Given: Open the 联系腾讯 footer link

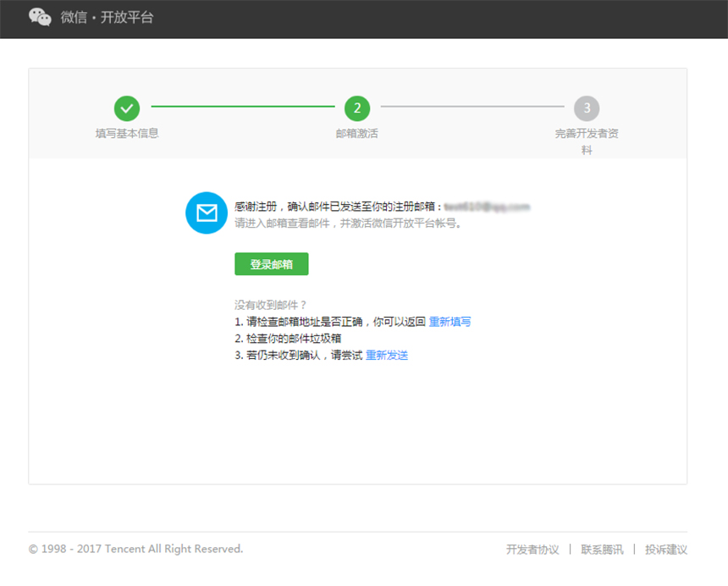Looking at the screenshot, I should 602,550.
